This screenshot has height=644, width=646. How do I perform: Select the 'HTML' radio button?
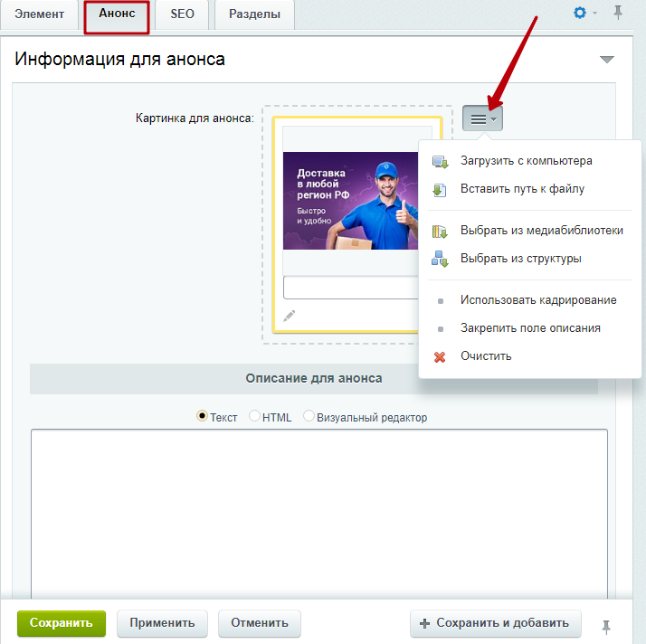pyautogui.click(x=254, y=416)
